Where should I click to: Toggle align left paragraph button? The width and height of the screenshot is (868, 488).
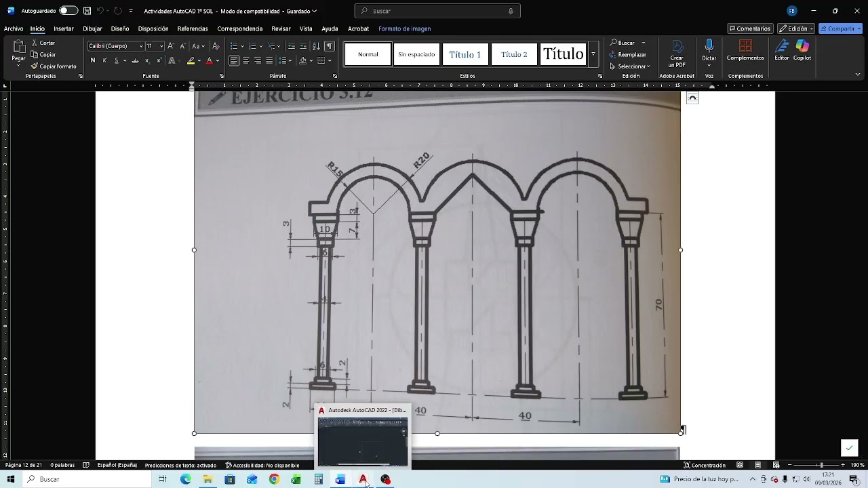pos(234,60)
